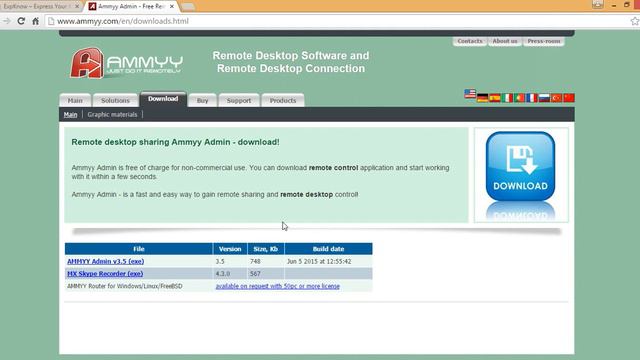Click the bold remote desktop text
Screen dimensions: 640x360
click(x=307, y=195)
